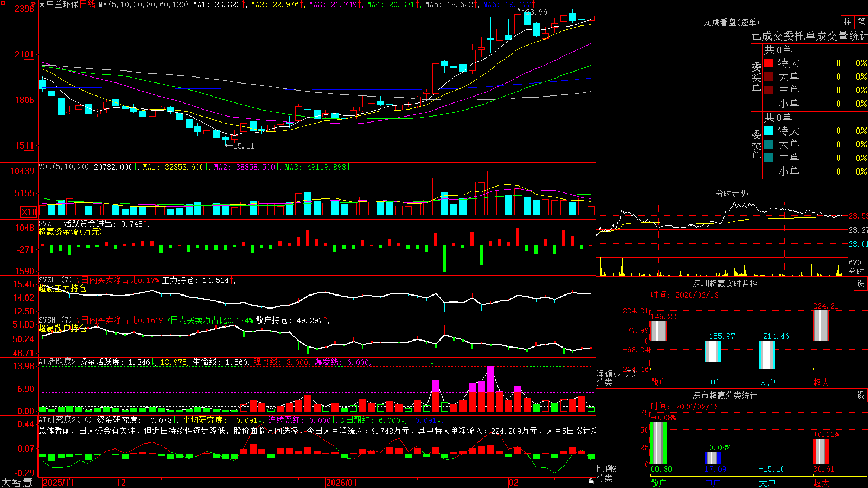This screenshot has height=488, width=868.
Task: Switch order view to 柱 mode
Action: (x=847, y=22)
